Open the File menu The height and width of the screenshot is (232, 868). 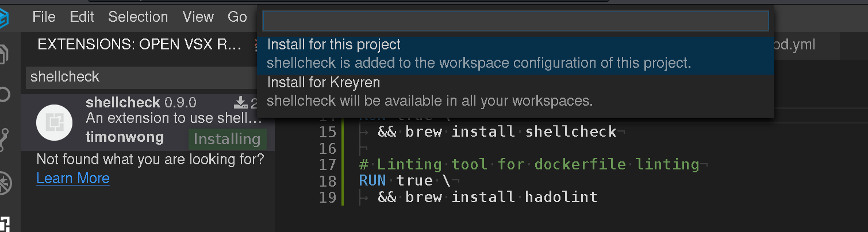[44, 17]
